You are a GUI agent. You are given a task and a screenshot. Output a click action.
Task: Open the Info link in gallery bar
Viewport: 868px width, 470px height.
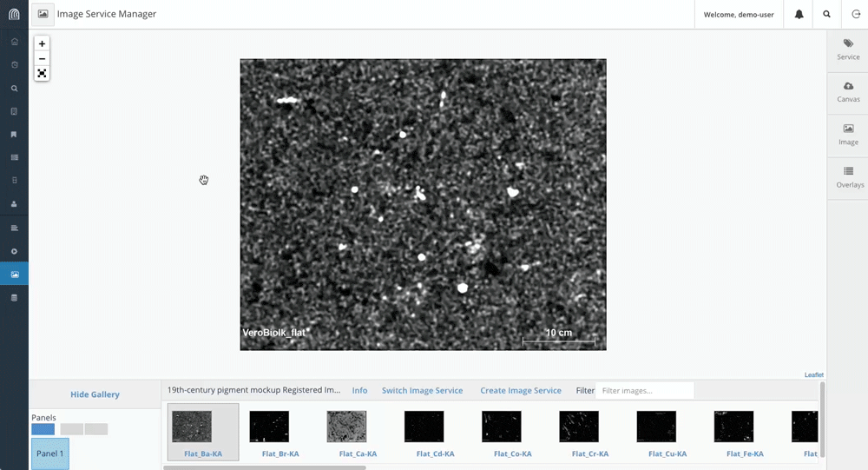pos(359,390)
